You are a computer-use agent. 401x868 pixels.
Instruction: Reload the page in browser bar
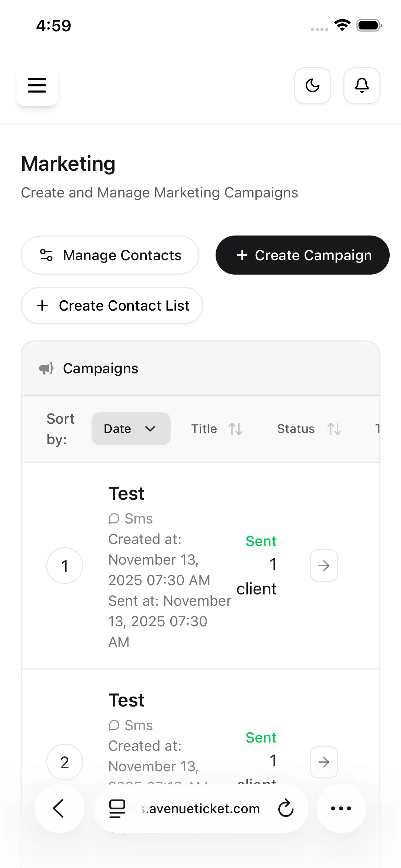coord(285,808)
